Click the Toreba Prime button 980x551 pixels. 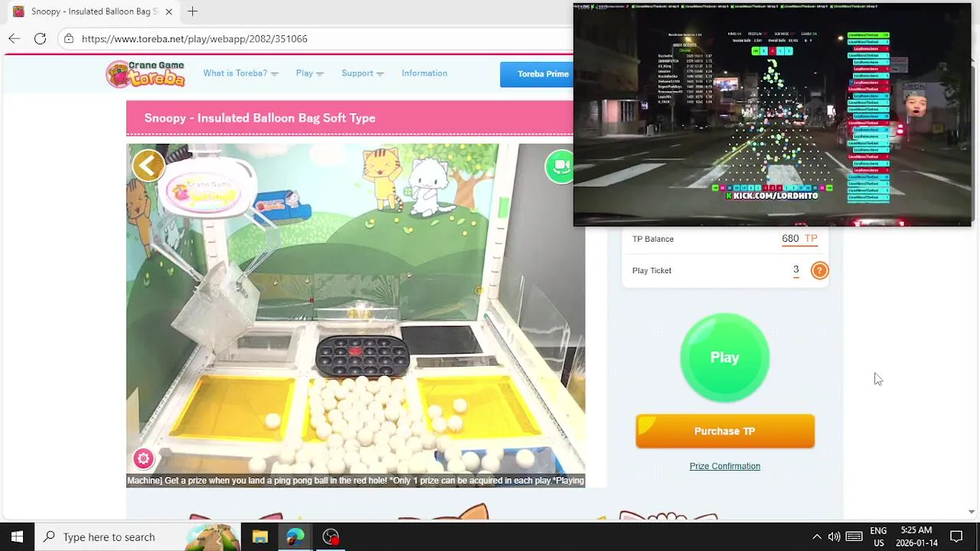tap(537, 74)
